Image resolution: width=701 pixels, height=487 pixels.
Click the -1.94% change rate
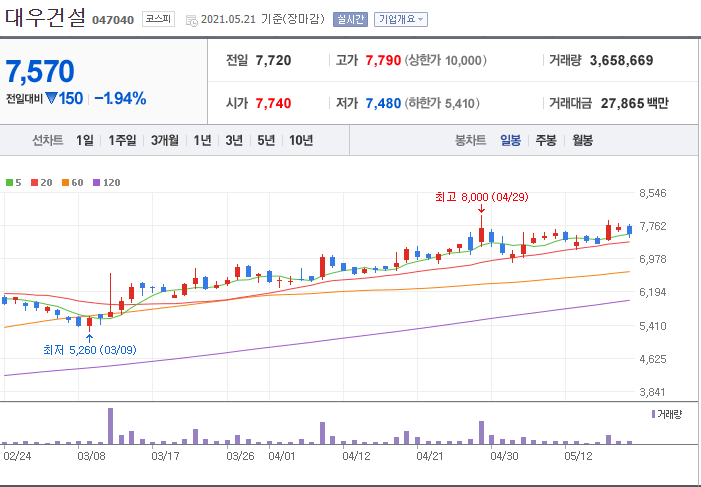pos(120,99)
